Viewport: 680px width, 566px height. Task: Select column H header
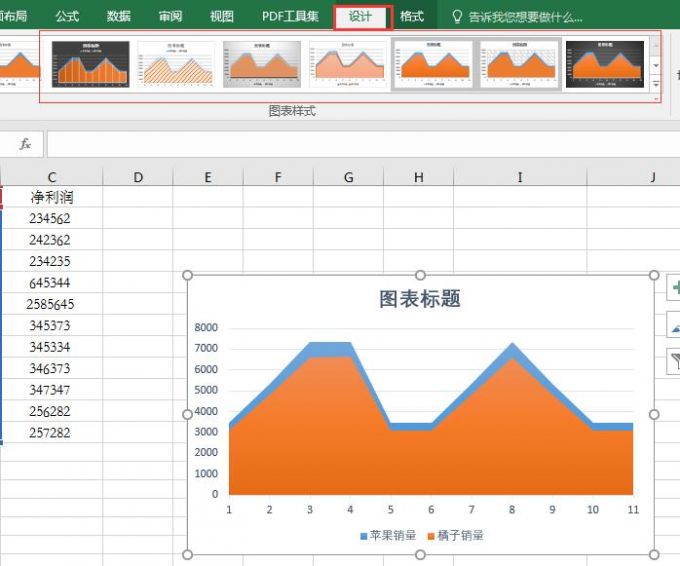coord(418,177)
